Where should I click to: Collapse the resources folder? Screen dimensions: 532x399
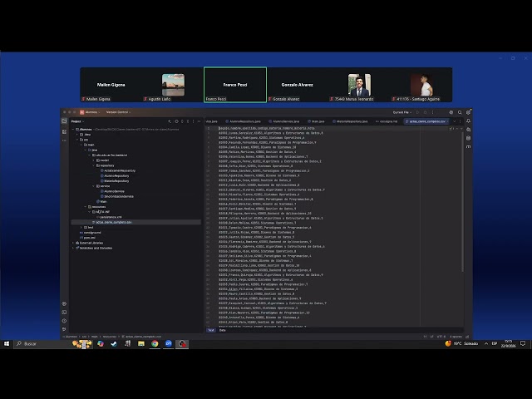click(x=86, y=207)
